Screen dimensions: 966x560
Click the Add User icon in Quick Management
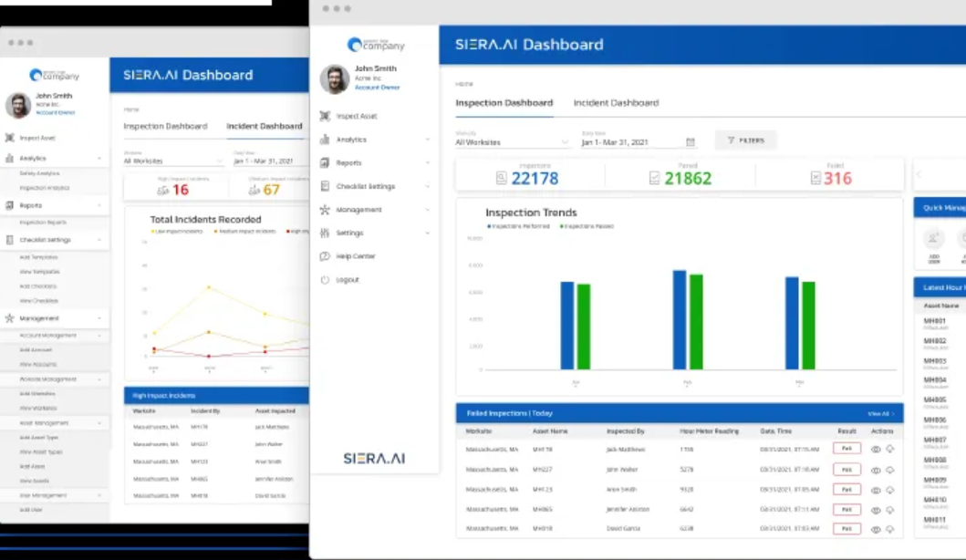pos(933,238)
